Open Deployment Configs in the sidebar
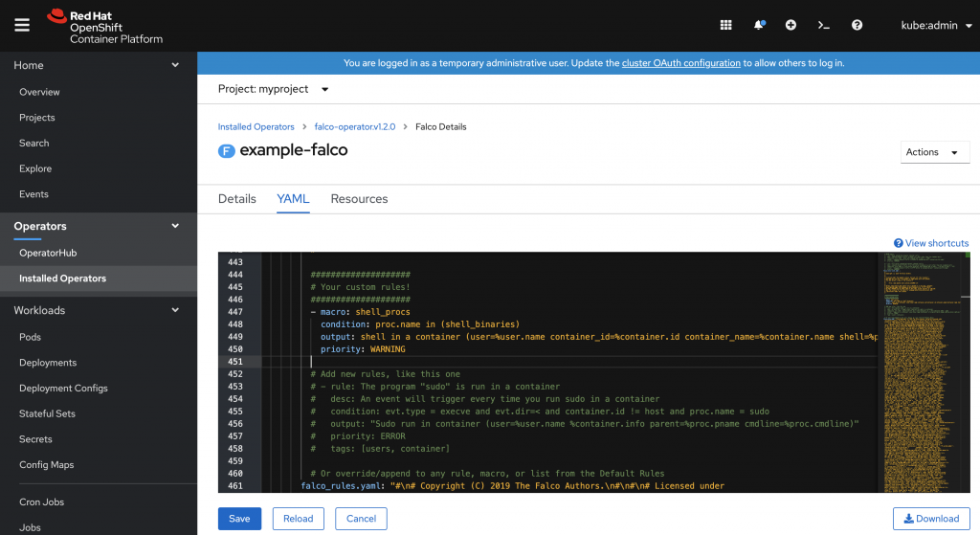 [x=63, y=389]
